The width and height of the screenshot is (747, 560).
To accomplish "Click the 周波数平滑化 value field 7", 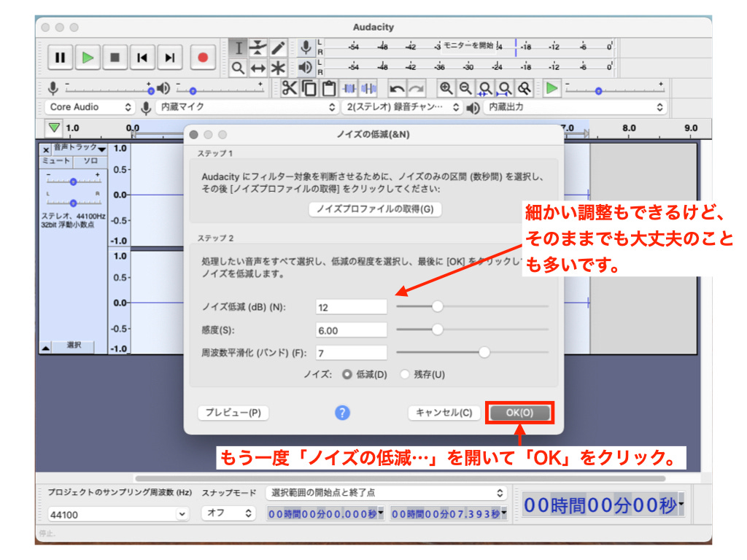I will click(x=351, y=353).
